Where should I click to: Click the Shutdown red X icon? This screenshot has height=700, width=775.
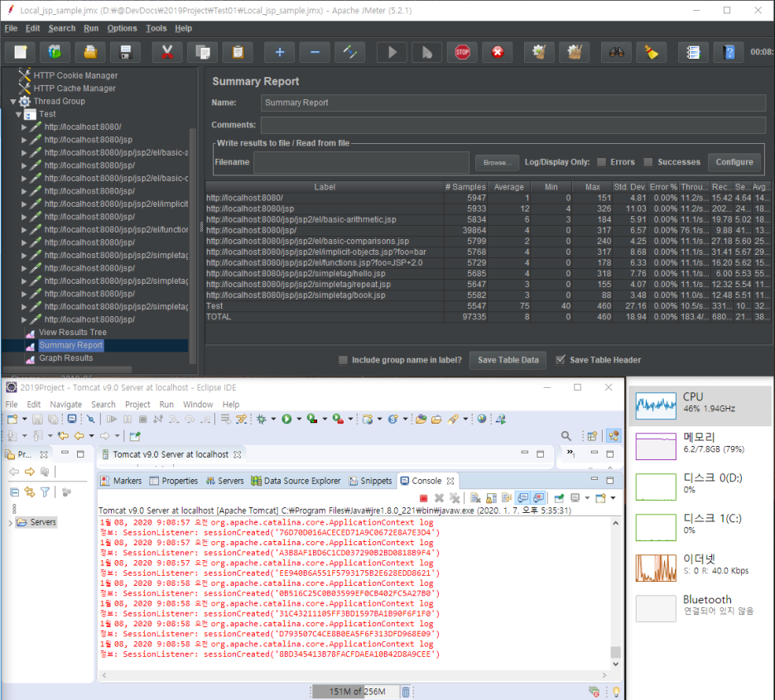[498, 52]
